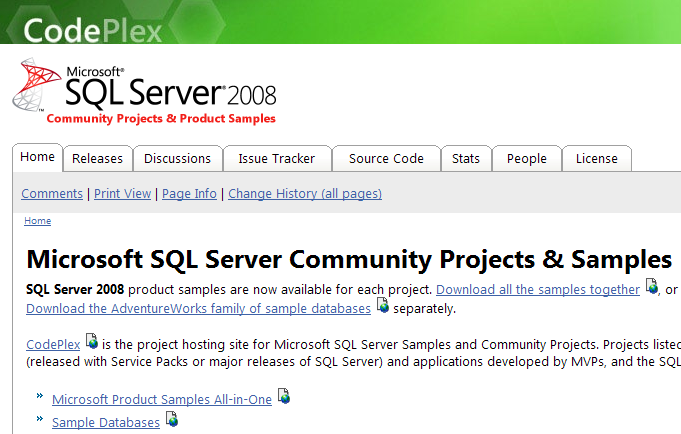Click external-link icon after 'Download all the samples together'
This screenshot has height=434, width=681.
click(x=651, y=286)
